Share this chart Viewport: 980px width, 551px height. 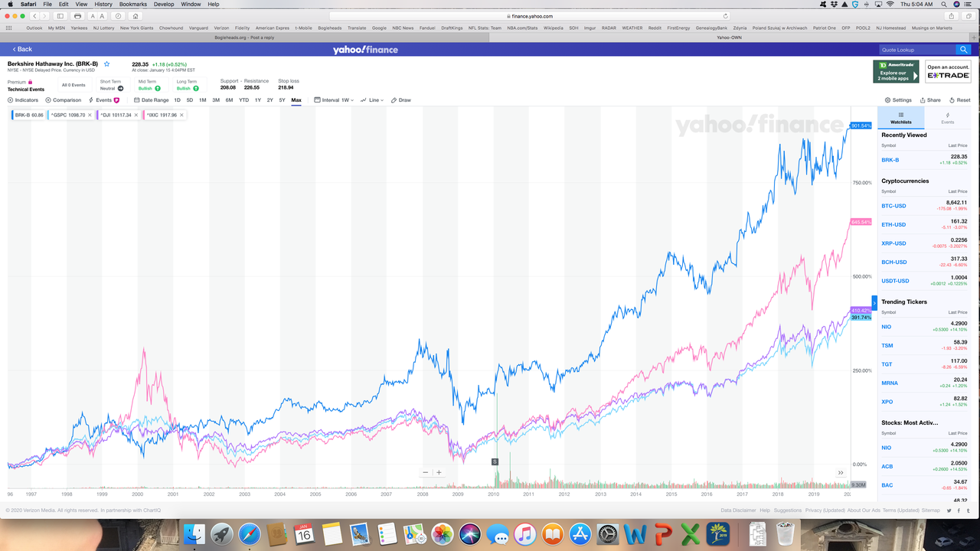[x=929, y=100]
